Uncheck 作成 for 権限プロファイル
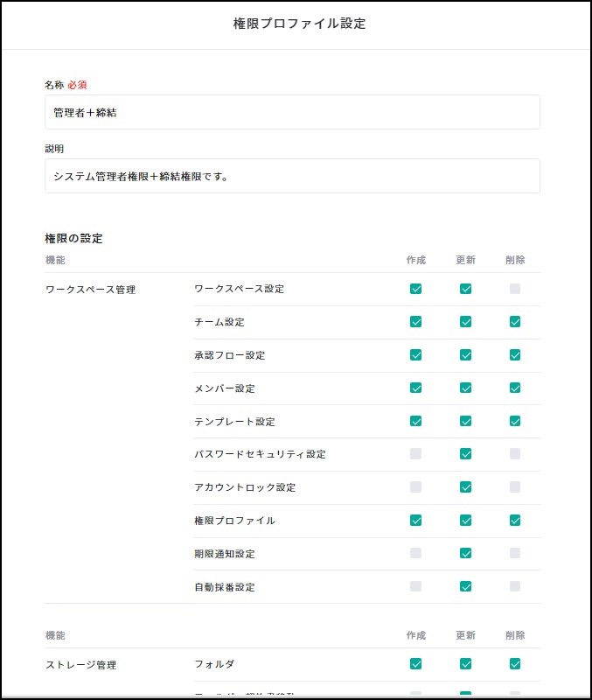This screenshot has height=700, width=592. tap(415, 520)
